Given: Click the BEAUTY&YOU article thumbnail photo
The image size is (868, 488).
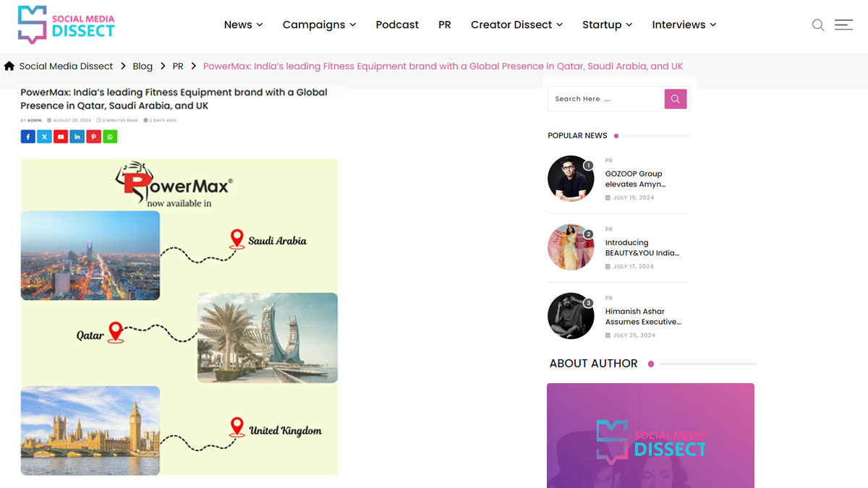Looking at the screenshot, I should point(571,247).
